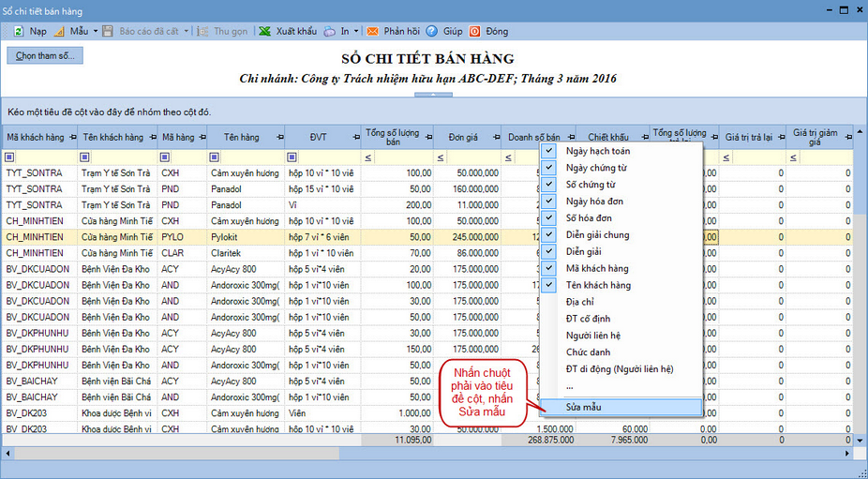Uncheck Mã khách hàng in column menu

[548, 268]
